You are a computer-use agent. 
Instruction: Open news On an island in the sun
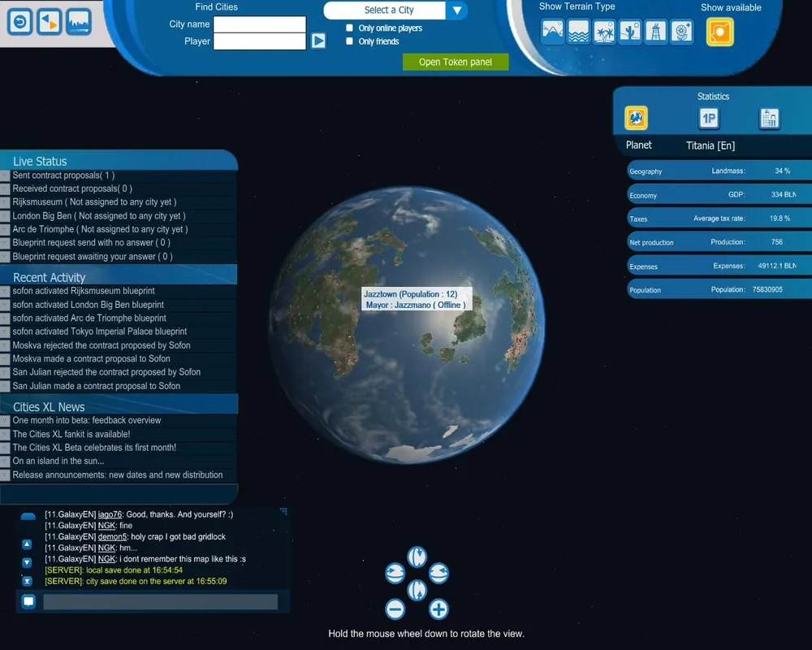(x=58, y=461)
